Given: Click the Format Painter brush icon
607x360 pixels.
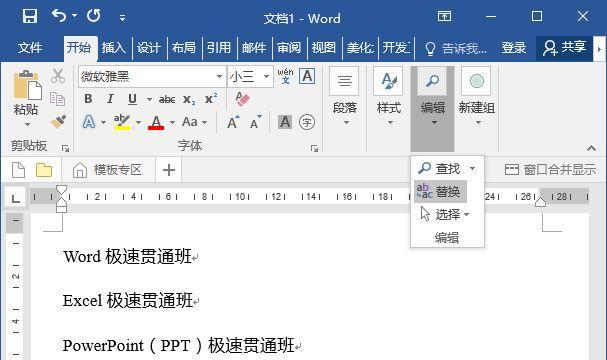Looking at the screenshot, I should click(x=58, y=122).
